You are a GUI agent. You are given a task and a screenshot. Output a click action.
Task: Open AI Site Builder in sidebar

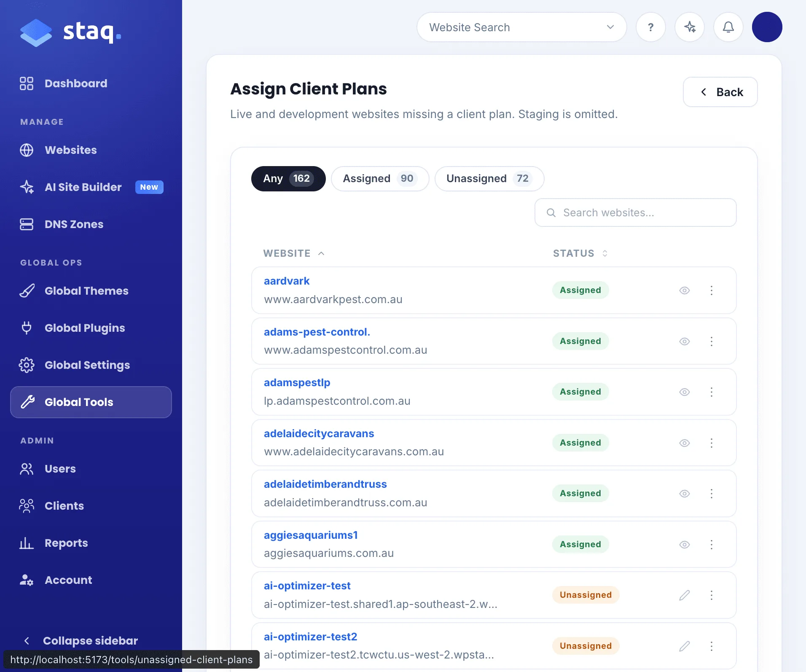91,187
